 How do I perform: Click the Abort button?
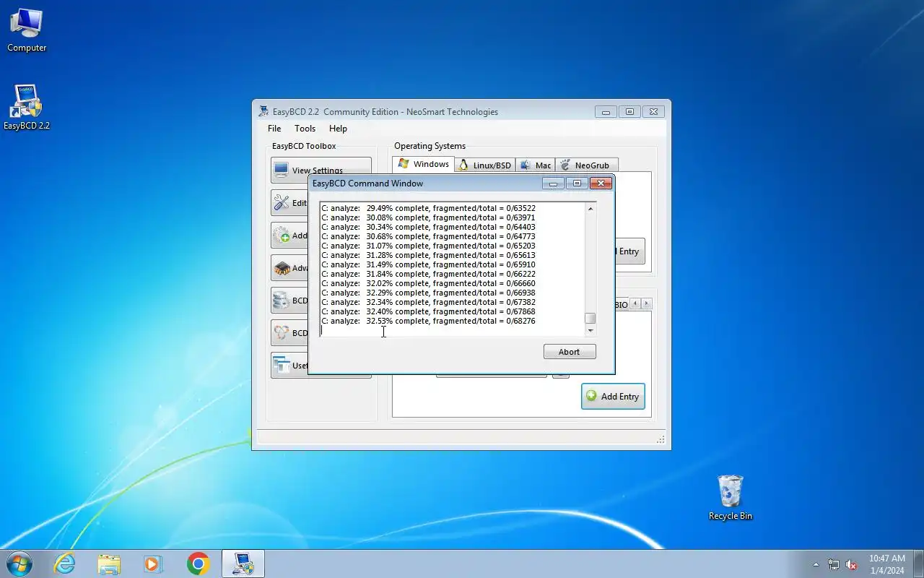570,352
